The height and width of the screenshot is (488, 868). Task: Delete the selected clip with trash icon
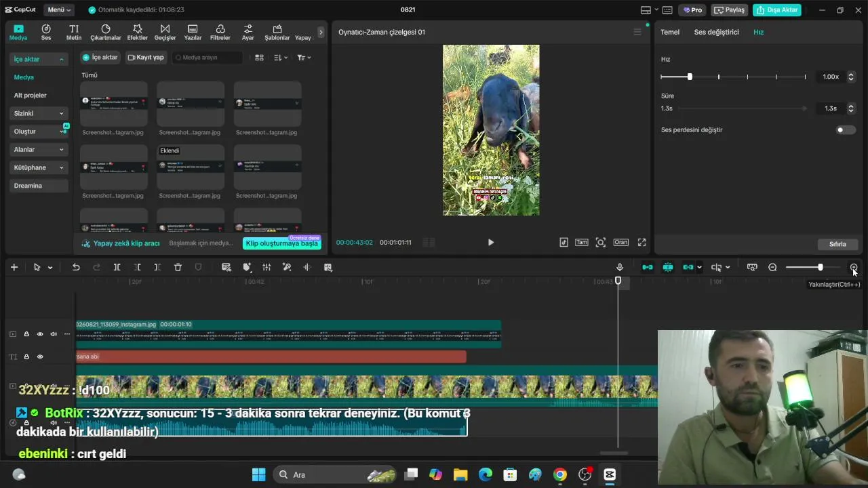[178, 267]
